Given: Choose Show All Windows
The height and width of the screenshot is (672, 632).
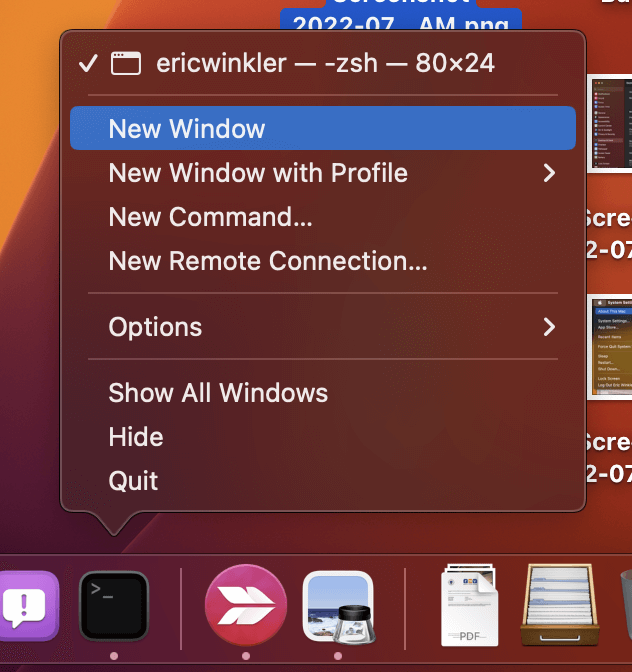Looking at the screenshot, I should 218,393.
